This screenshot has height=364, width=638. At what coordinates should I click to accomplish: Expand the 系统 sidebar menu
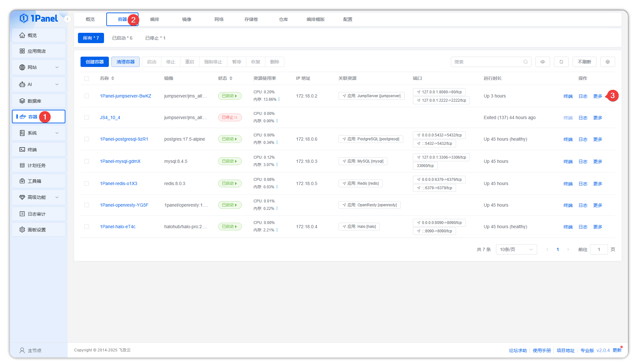pos(39,133)
